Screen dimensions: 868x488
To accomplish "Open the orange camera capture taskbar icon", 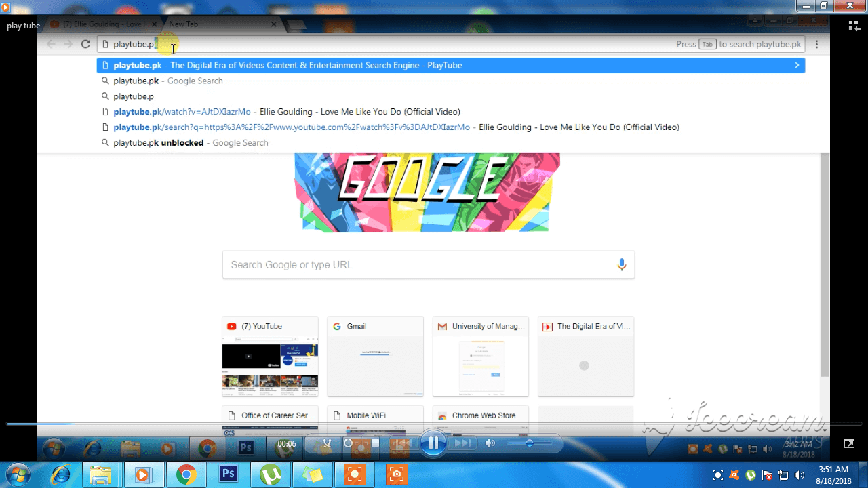I will (x=397, y=474).
